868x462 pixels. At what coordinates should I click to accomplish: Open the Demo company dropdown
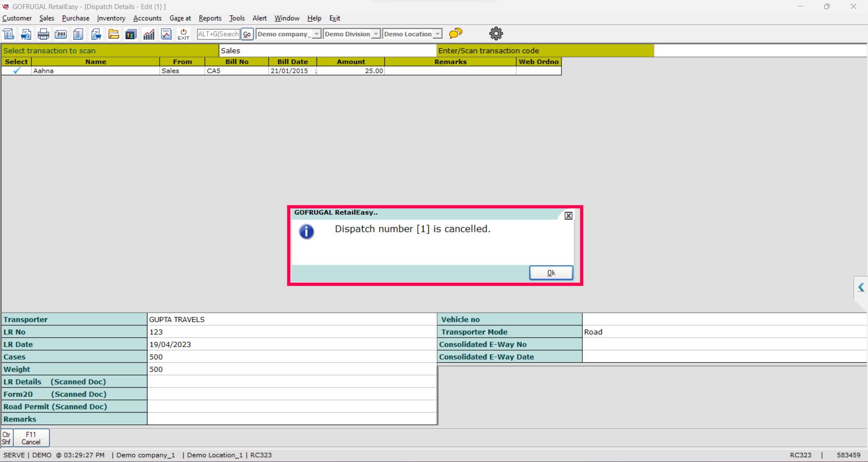(x=317, y=34)
